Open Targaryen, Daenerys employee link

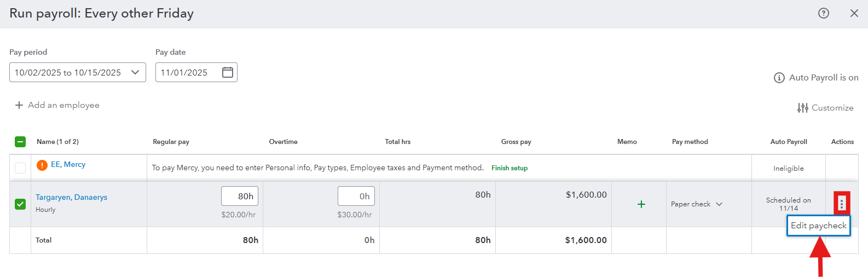pyautogui.click(x=72, y=197)
